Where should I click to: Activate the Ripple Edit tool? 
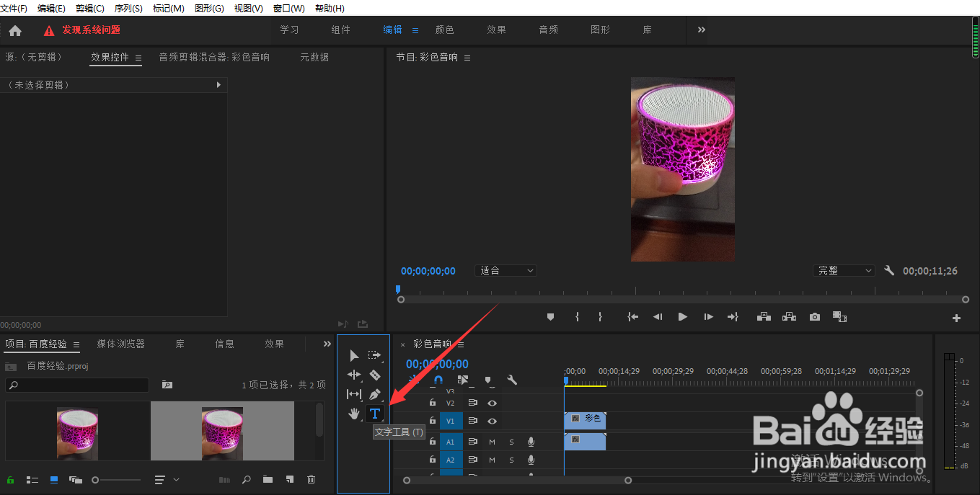354,375
